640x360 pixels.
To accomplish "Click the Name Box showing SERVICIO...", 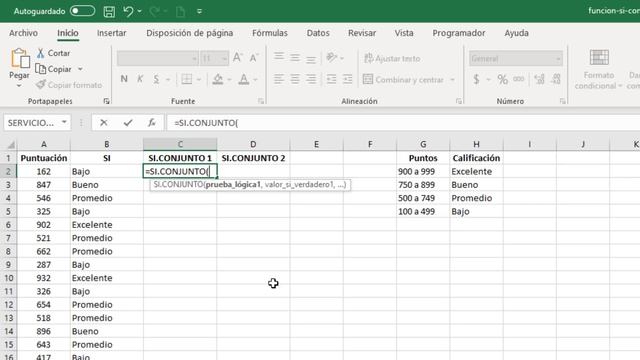I will tap(37, 122).
